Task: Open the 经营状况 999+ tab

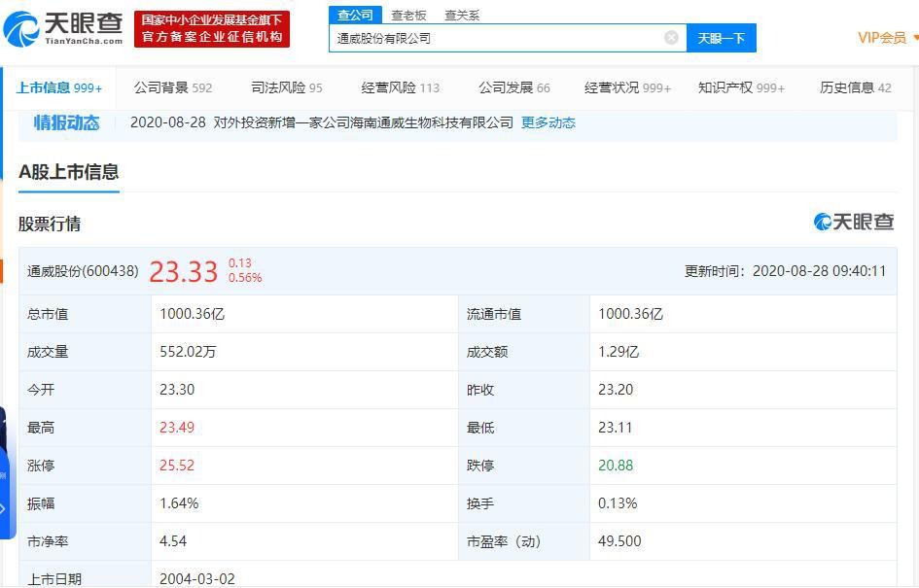Action: [627, 87]
